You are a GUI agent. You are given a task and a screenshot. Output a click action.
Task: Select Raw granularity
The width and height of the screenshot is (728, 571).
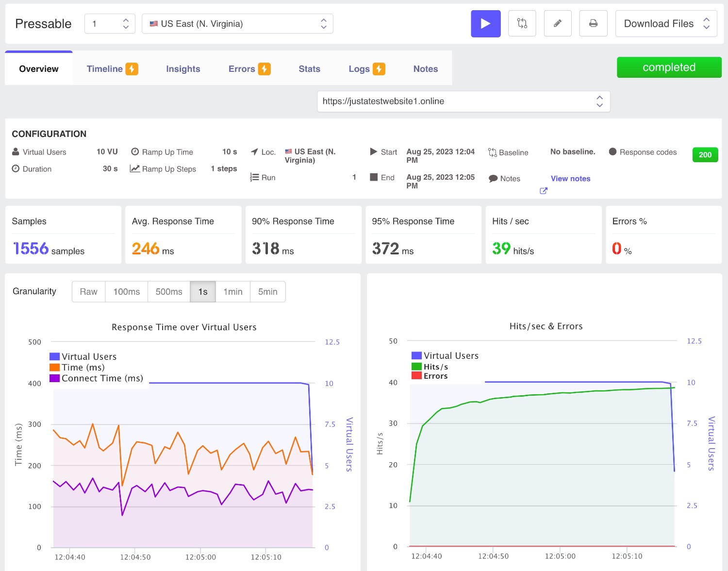[x=88, y=291]
